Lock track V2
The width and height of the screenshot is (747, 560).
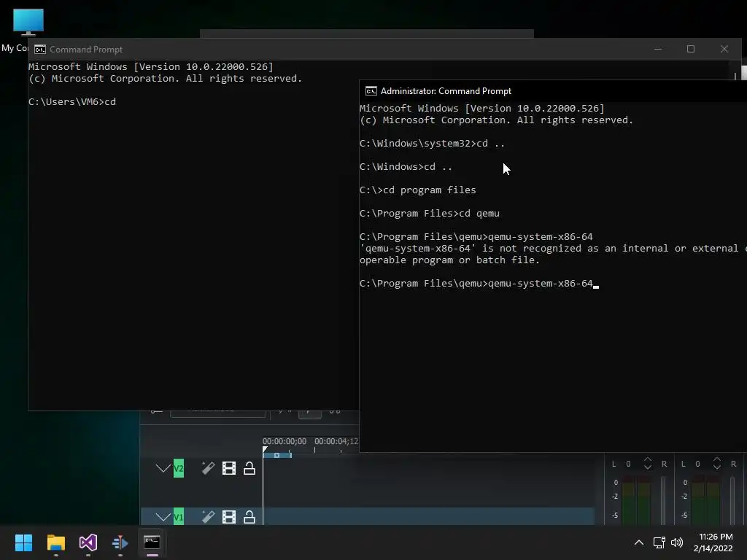249,469
